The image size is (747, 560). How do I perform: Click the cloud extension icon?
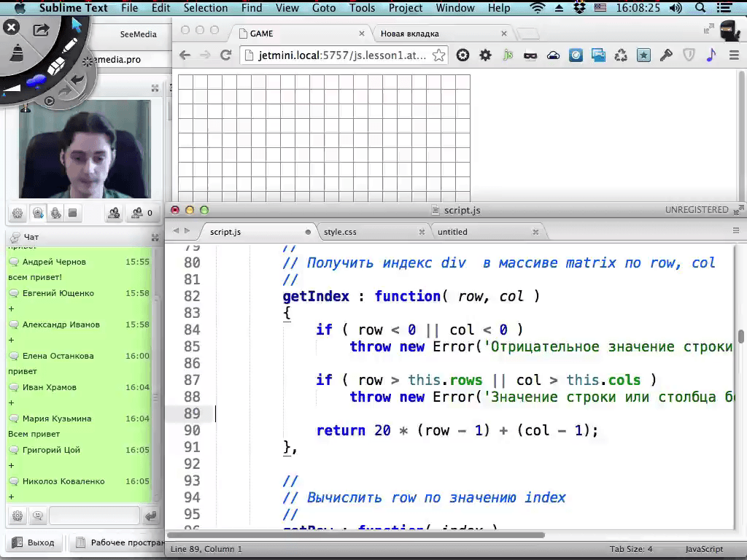click(553, 55)
